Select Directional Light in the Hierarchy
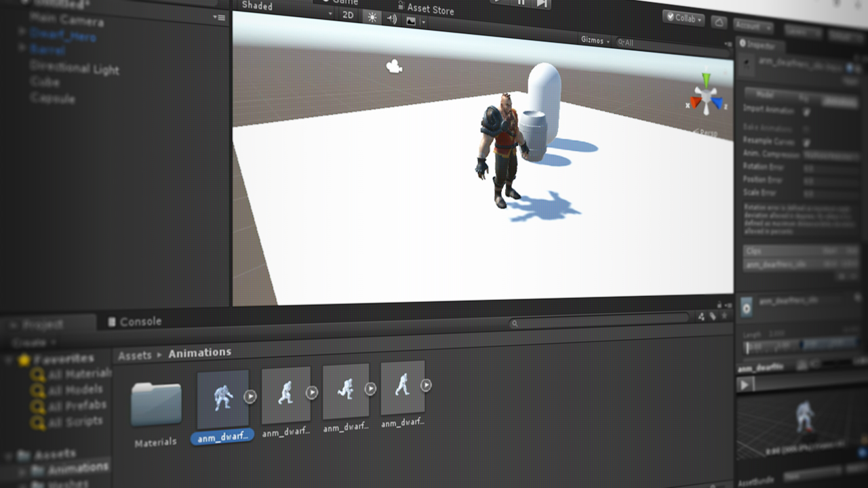Viewport: 868px width, 488px height. click(x=75, y=68)
